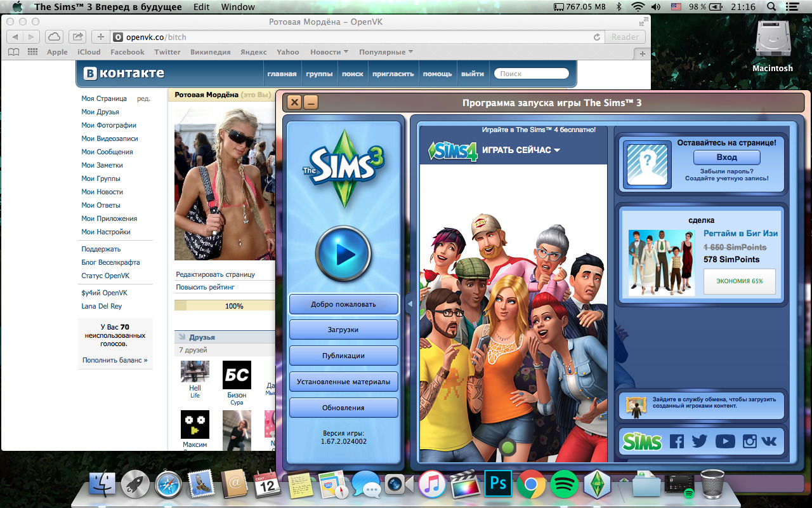Click the Safari share button
This screenshot has height=508, width=812.
point(78,37)
